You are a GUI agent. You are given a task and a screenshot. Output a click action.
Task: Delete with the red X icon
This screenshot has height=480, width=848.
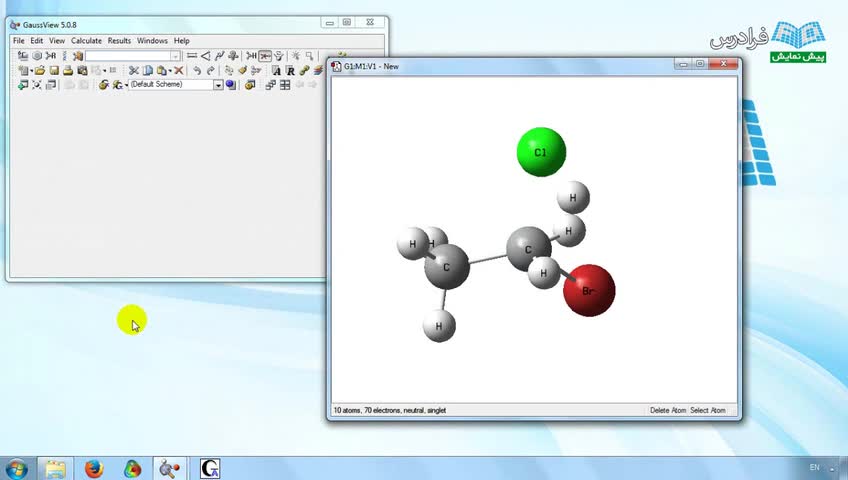click(x=178, y=70)
